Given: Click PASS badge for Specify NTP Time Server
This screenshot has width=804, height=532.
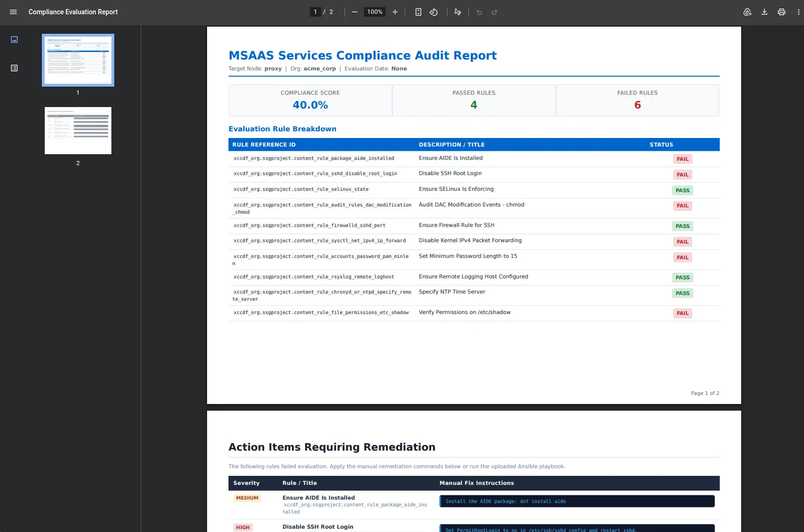Looking at the screenshot, I should tap(683, 293).
